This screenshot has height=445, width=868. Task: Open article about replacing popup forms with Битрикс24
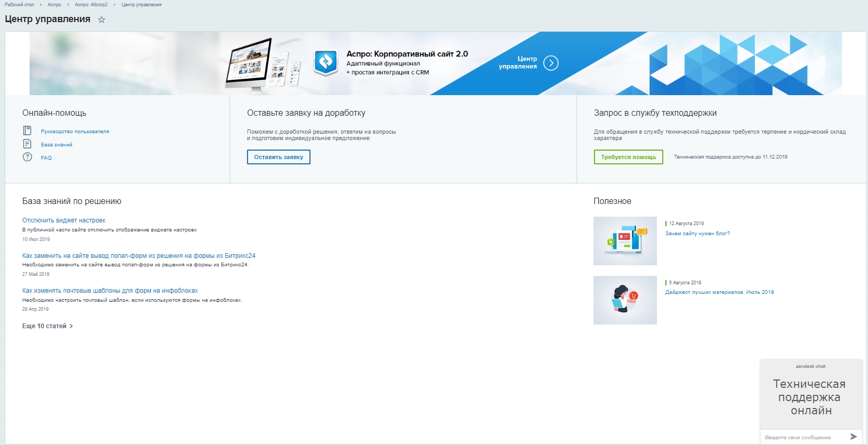pyautogui.click(x=139, y=256)
